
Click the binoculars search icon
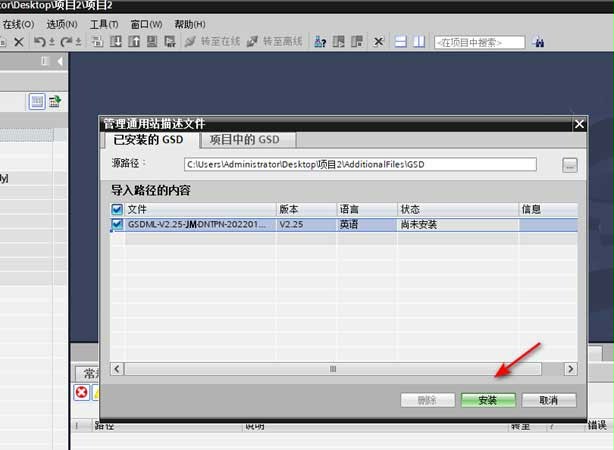539,42
